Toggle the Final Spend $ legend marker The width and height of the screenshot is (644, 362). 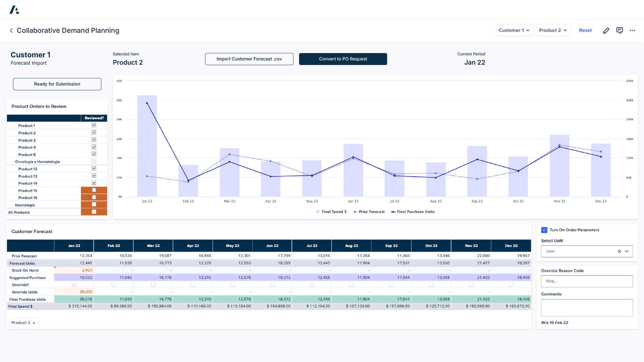(x=318, y=212)
